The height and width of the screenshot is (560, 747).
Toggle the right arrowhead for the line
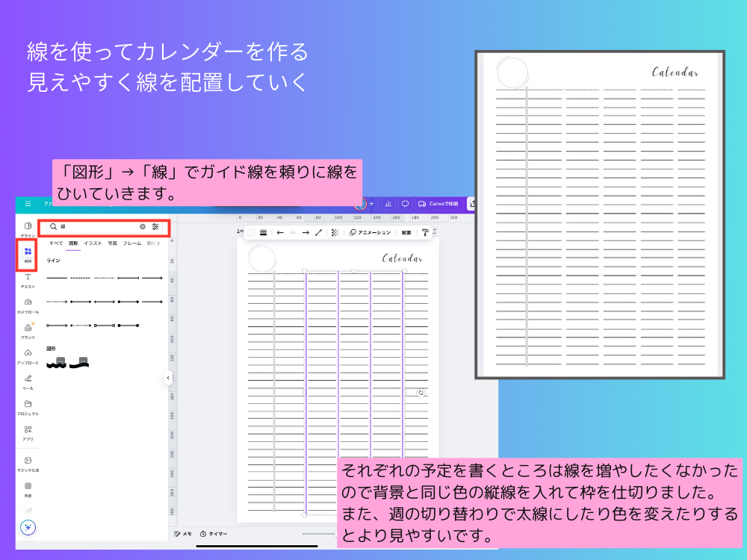pos(306,232)
